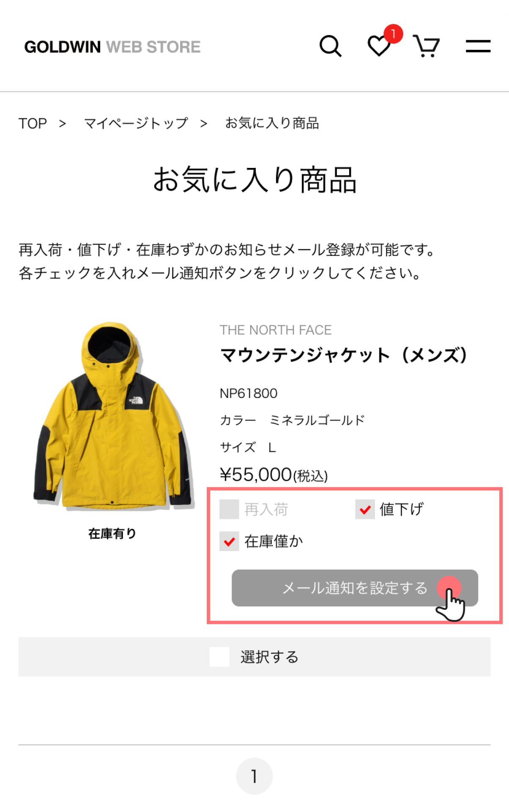
Task: Open the search magnifier icon
Action: (x=330, y=46)
